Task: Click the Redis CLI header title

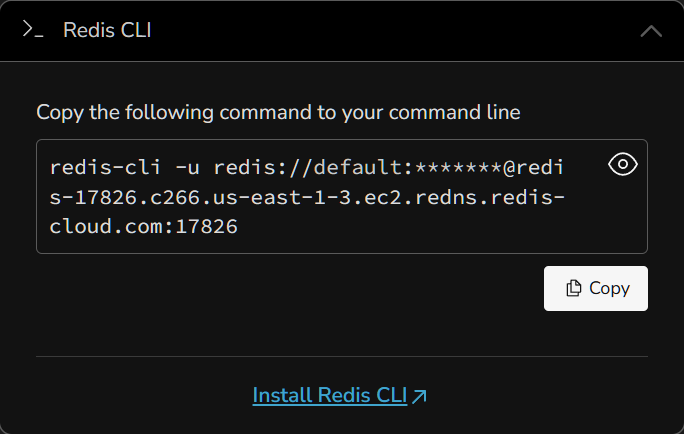Action: [107, 30]
